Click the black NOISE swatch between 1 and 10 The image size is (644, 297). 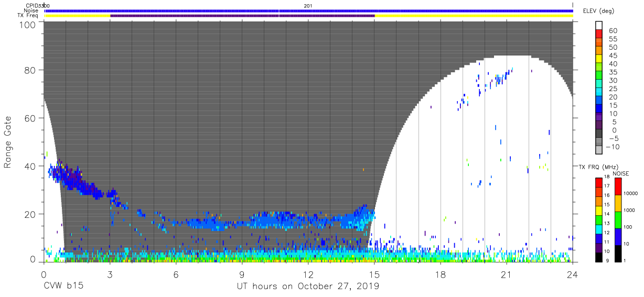click(x=617, y=253)
